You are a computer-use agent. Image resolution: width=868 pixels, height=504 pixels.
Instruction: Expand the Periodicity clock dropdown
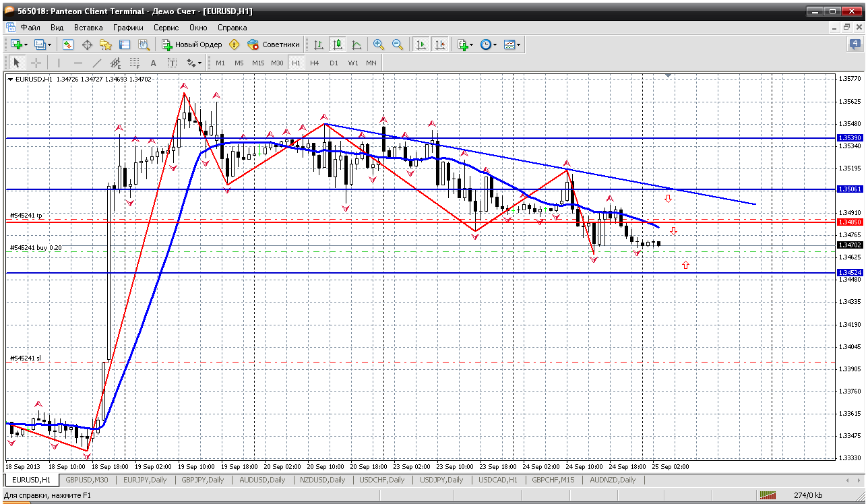click(495, 44)
